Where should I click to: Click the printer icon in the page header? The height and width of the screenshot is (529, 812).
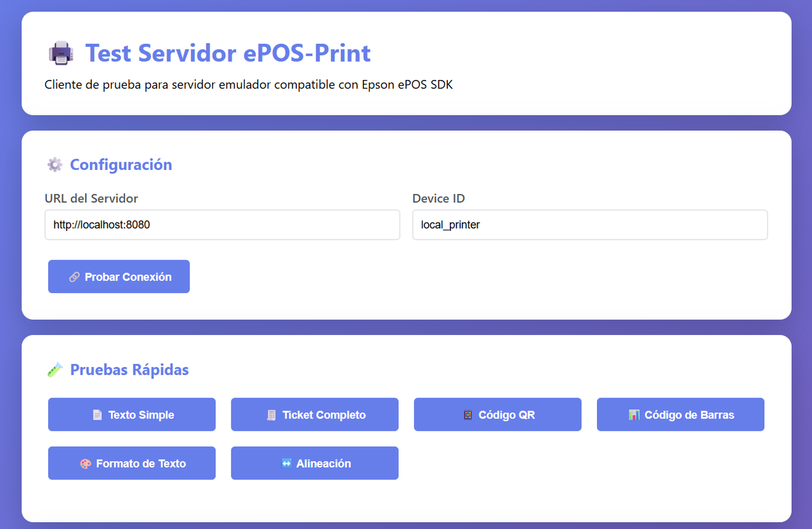[x=61, y=53]
